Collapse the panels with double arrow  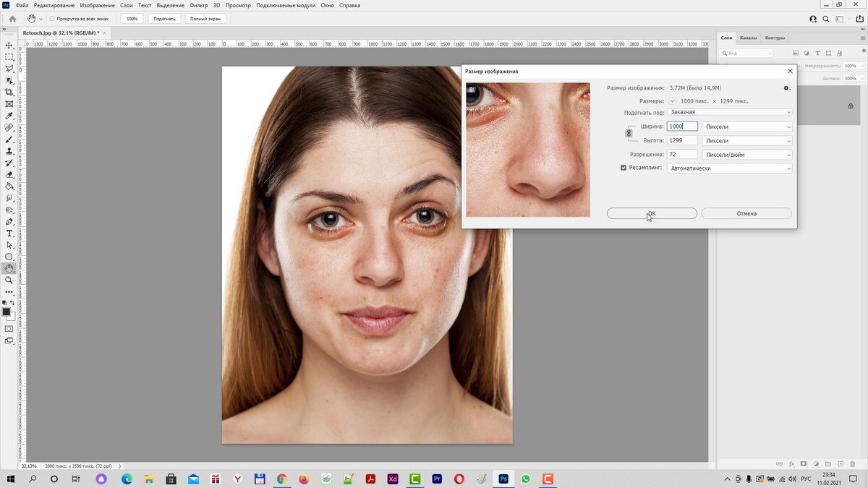pyautogui.click(x=861, y=28)
